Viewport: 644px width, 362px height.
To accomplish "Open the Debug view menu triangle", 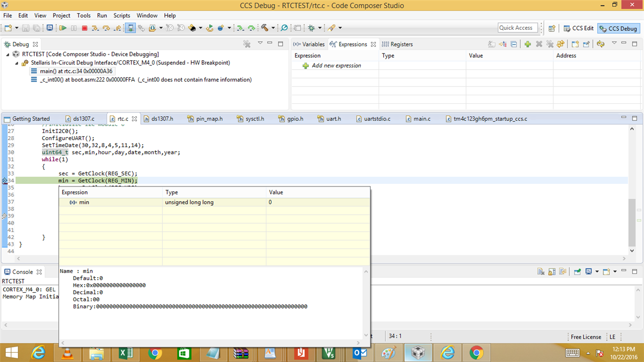I will (260, 43).
